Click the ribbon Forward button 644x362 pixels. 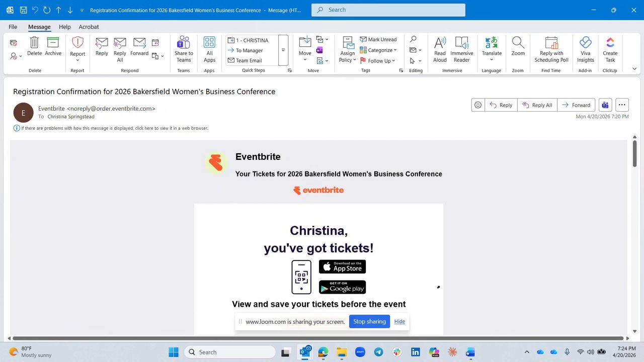(139, 47)
